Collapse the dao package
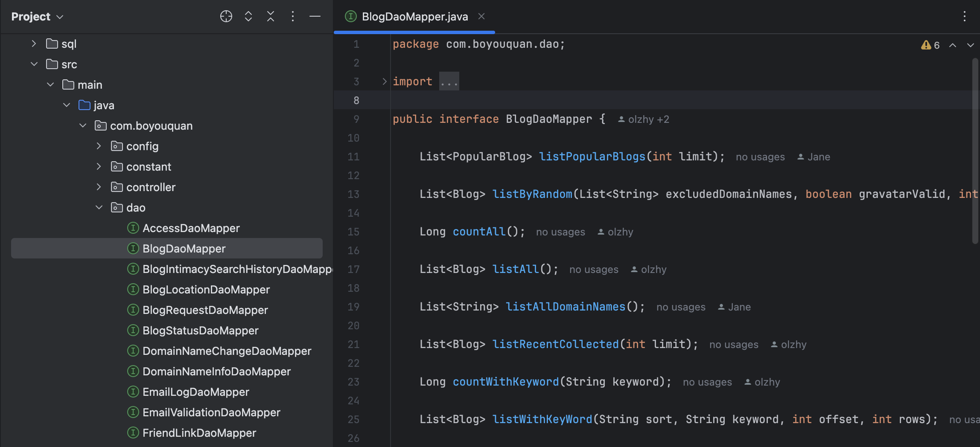 coord(99,207)
